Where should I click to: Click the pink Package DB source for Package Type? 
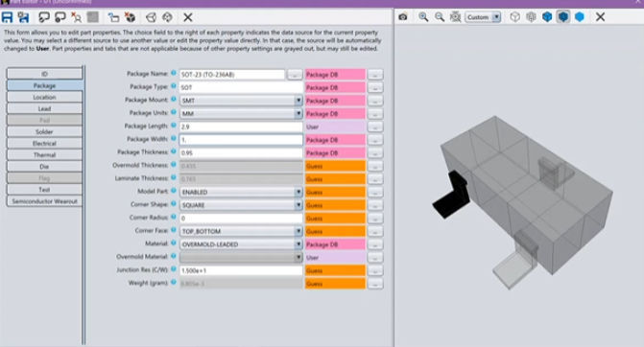tap(335, 87)
